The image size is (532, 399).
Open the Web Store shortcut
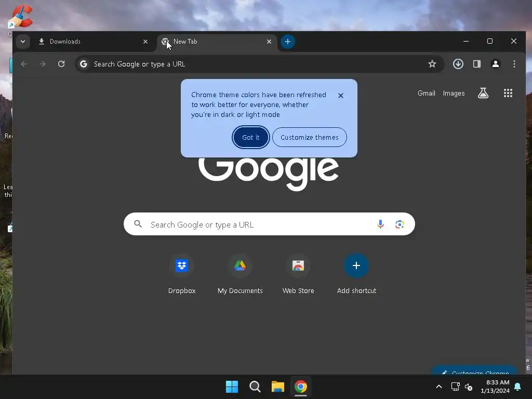click(x=298, y=273)
